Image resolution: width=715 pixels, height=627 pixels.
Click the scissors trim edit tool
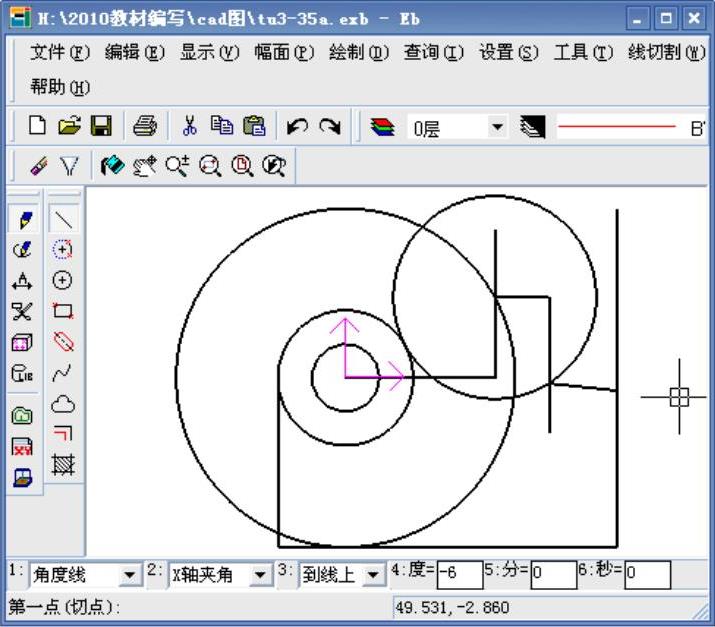pyautogui.click(x=22, y=311)
